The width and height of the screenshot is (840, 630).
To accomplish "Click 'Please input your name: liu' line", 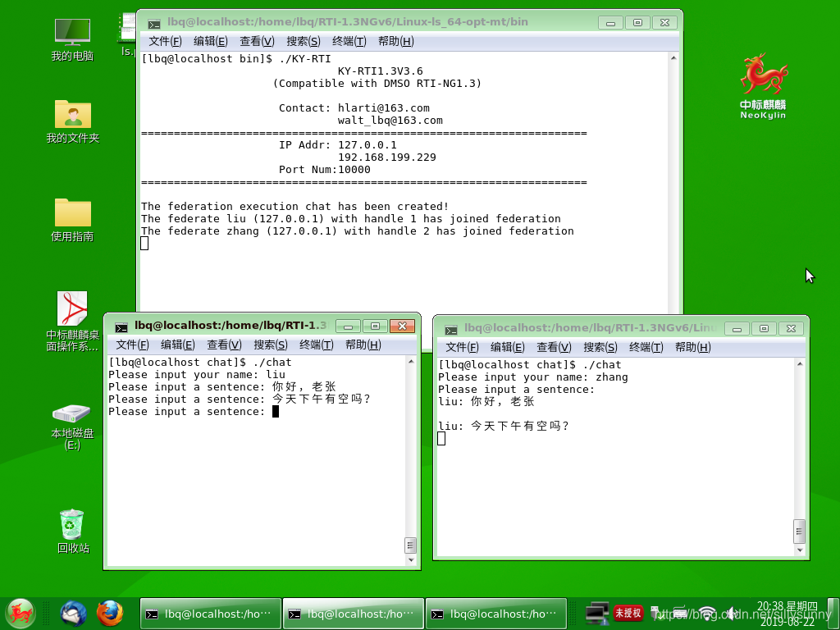I will tap(197, 374).
